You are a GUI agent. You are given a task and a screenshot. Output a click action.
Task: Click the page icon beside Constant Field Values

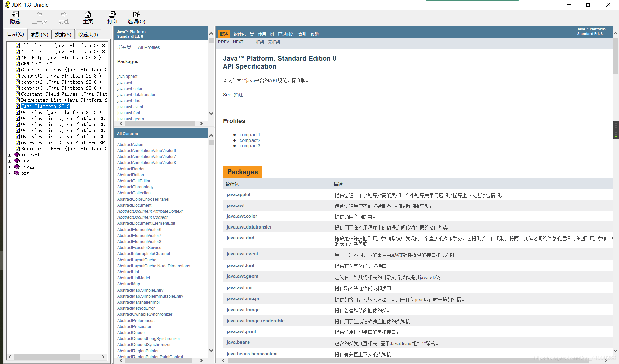tap(18, 94)
